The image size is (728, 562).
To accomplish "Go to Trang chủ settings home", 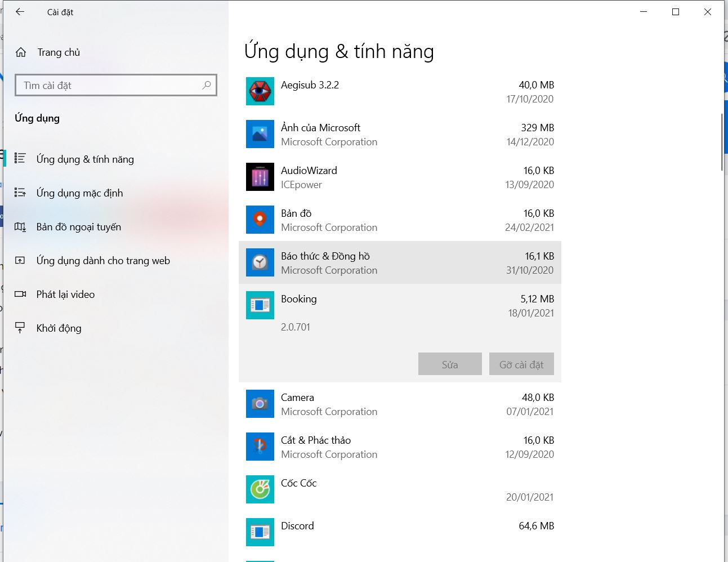I will [x=58, y=52].
